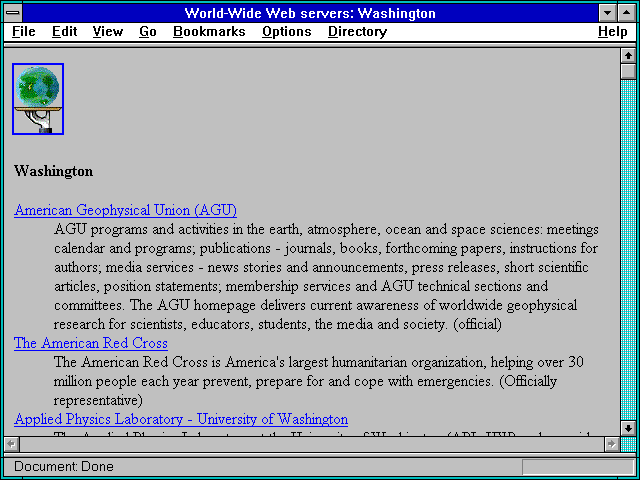Viewport: 640px width, 480px height.
Task: Click text 'AGU programs and activities in the earth'
Action: (178, 229)
